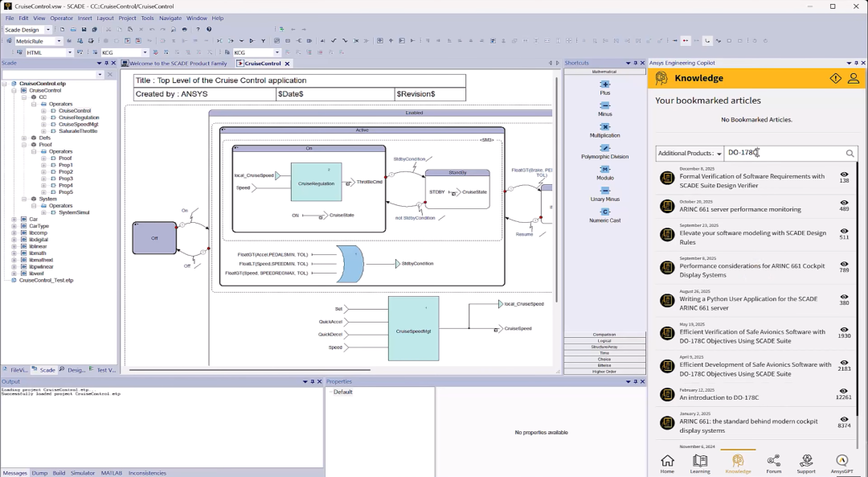The width and height of the screenshot is (868, 477).
Task: Pick the Modulo operator shortcut
Action: (604, 172)
